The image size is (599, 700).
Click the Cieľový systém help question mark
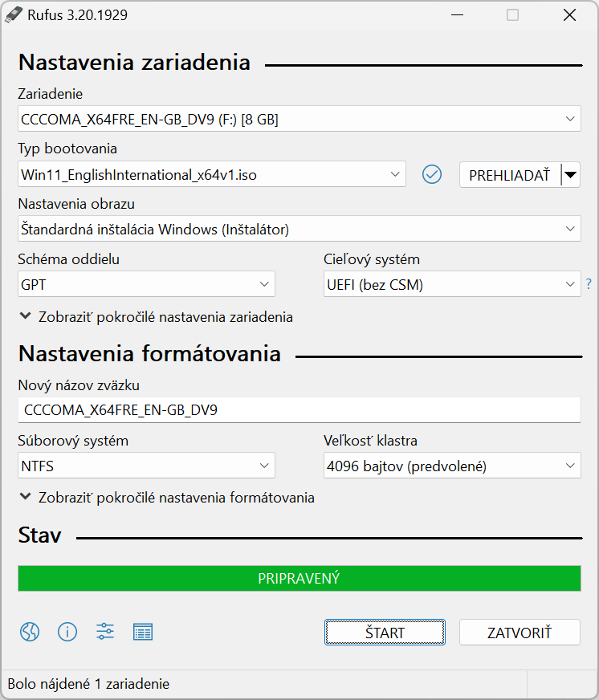tap(589, 283)
